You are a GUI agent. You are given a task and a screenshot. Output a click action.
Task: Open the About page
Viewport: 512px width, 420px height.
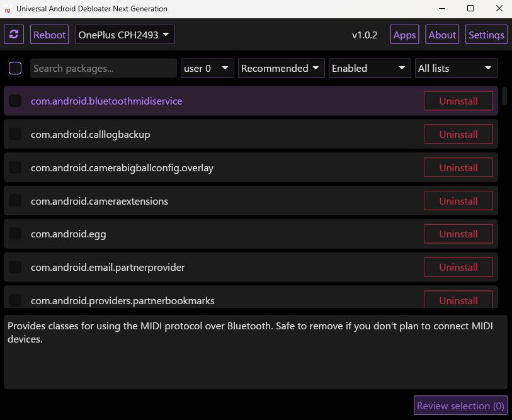click(442, 35)
